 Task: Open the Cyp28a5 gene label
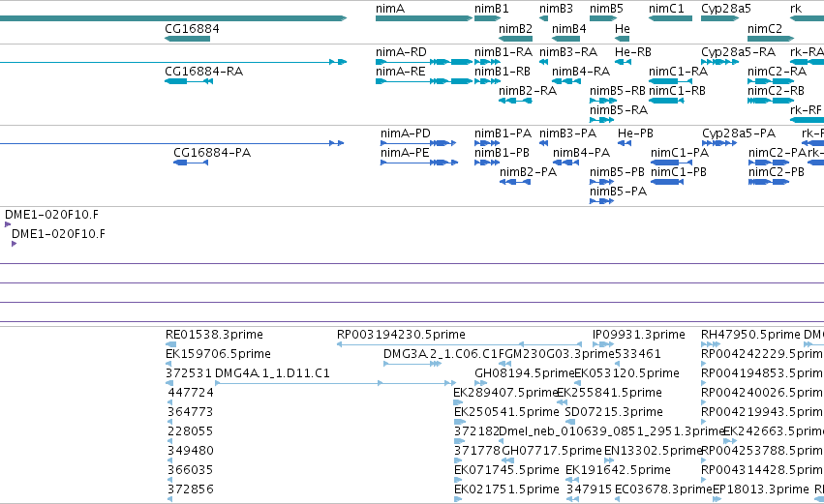(x=726, y=9)
